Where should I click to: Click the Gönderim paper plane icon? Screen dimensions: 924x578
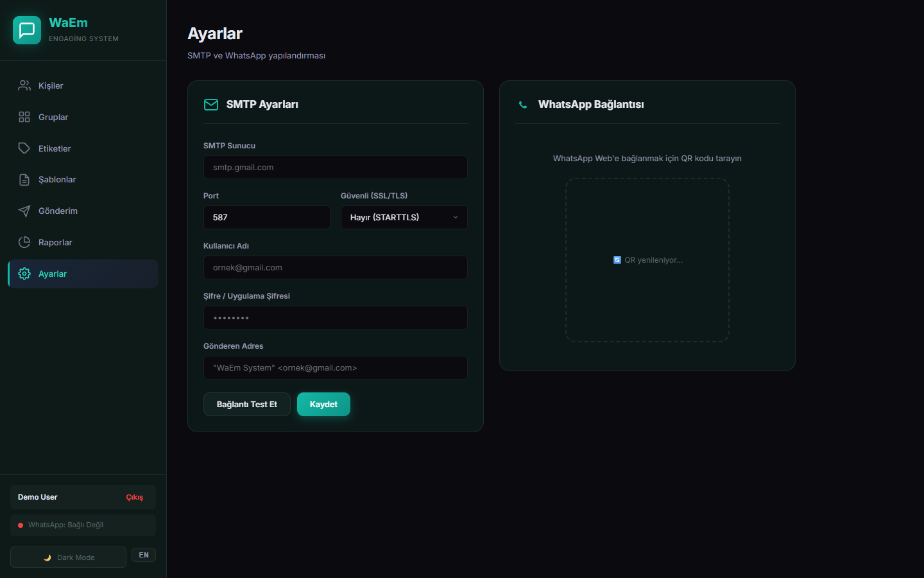pyautogui.click(x=24, y=211)
